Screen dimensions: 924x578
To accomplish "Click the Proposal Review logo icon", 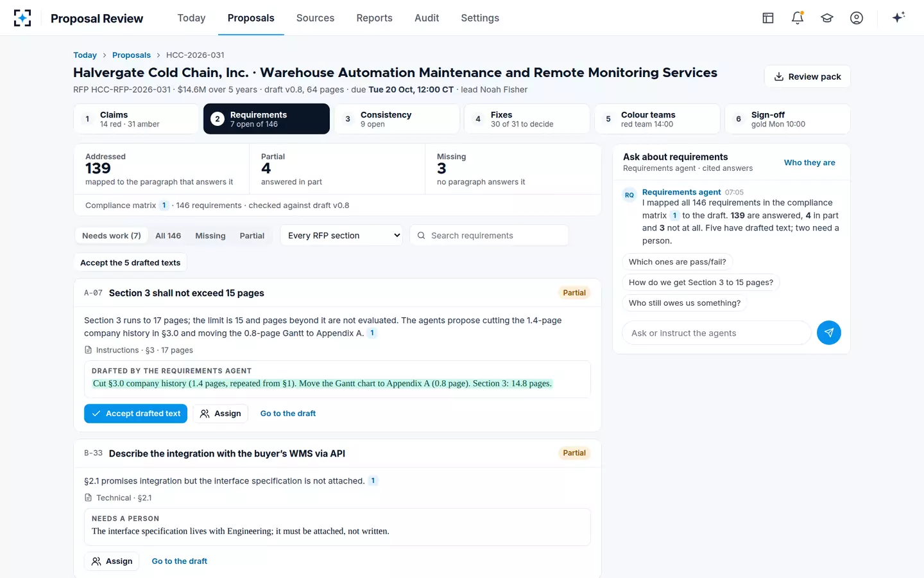I will click(x=22, y=18).
